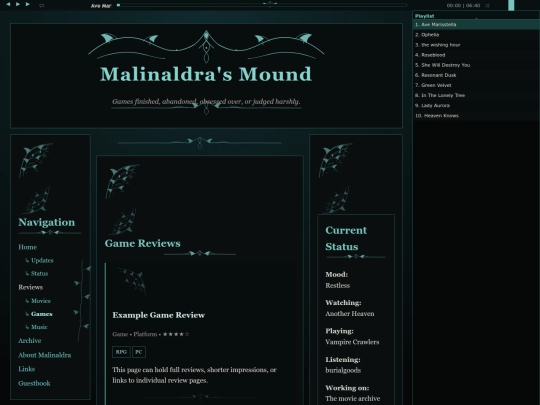
Task: Play '3. the wishing hour' from playlist
Action: pyautogui.click(x=476, y=45)
